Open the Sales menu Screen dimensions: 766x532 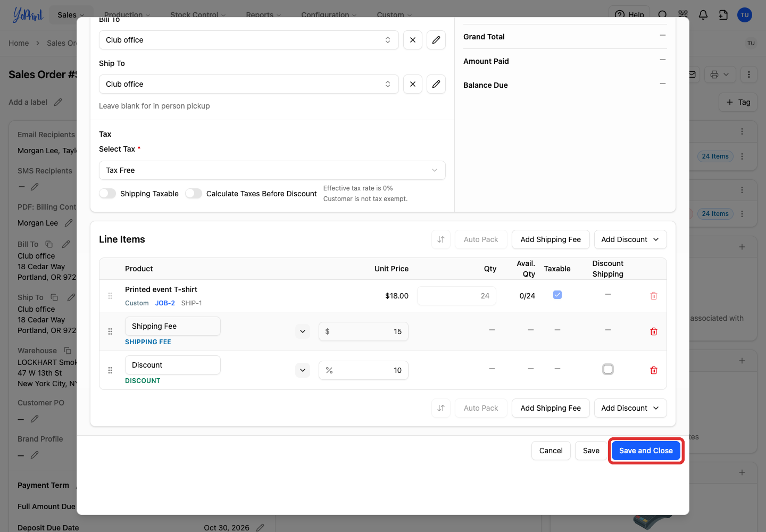(71, 15)
